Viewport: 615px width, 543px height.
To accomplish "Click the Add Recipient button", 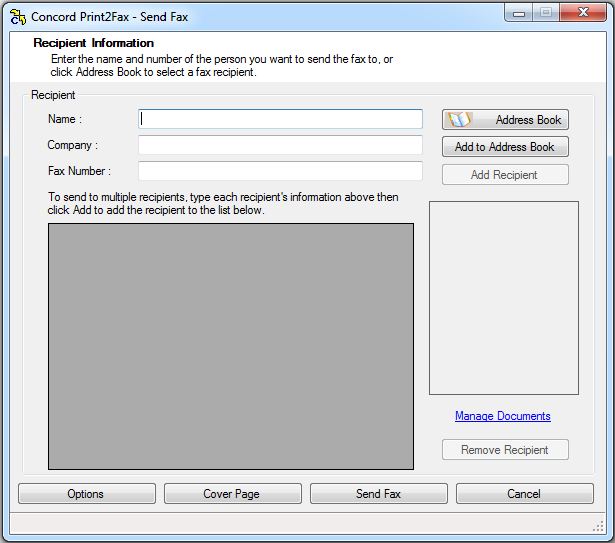I will click(505, 175).
